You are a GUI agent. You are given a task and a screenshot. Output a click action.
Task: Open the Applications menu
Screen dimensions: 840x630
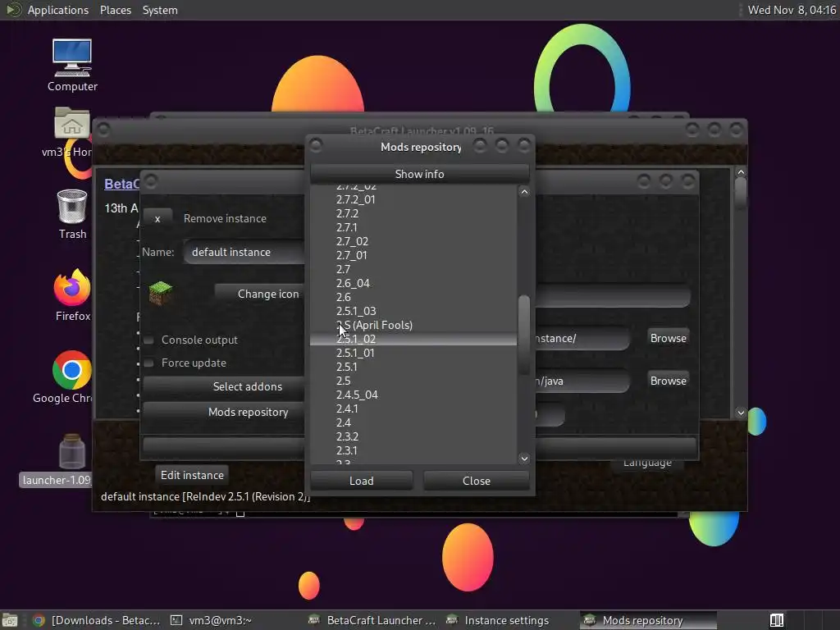58,10
